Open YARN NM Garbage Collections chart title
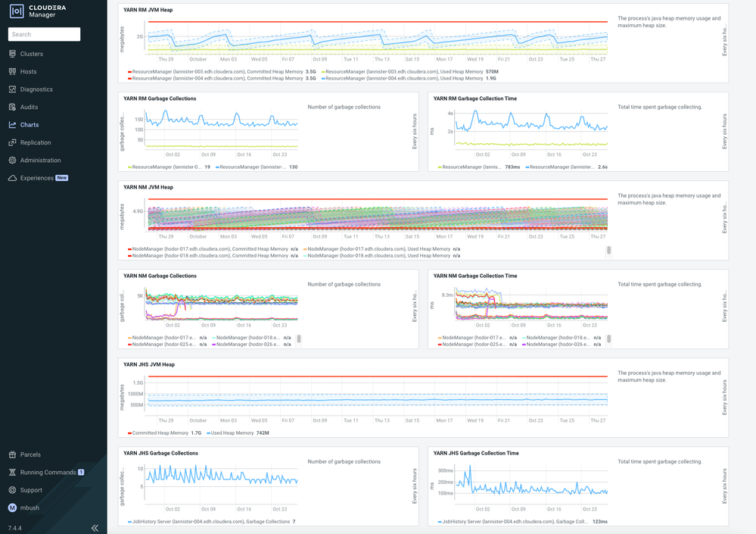The height and width of the screenshot is (534, 756). pyautogui.click(x=160, y=276)
